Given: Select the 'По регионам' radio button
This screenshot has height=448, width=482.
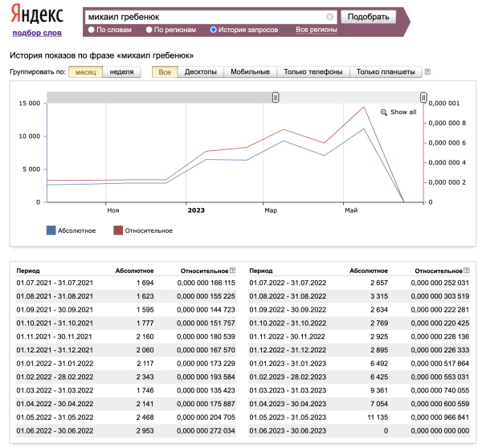Looking at the screenshot, I should (x=149, y=30).
